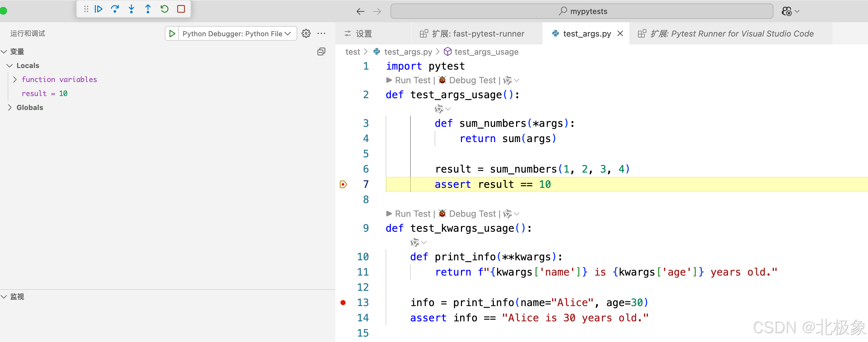The height and width of the screenshot is (342, 868).
Task: Select Python Debugger configuration dropdown
Action: [237, 33]
